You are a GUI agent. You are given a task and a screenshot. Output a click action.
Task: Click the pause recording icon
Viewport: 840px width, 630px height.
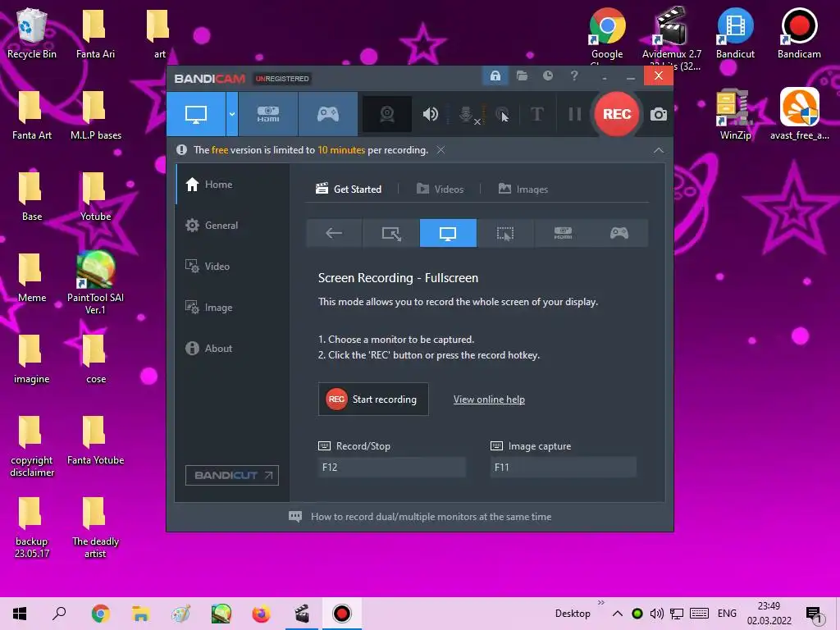[575, 114]
